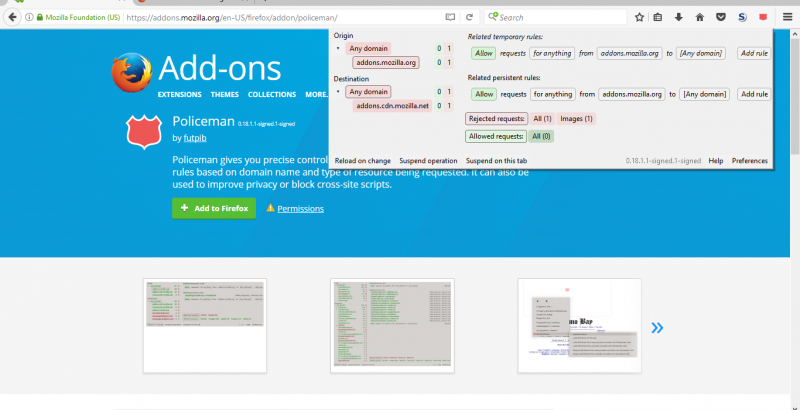Image resolution: width=800 pixels, height=410 pixels.
Task: Open site information (i) icon in address bar
Action: coord(29,17)
